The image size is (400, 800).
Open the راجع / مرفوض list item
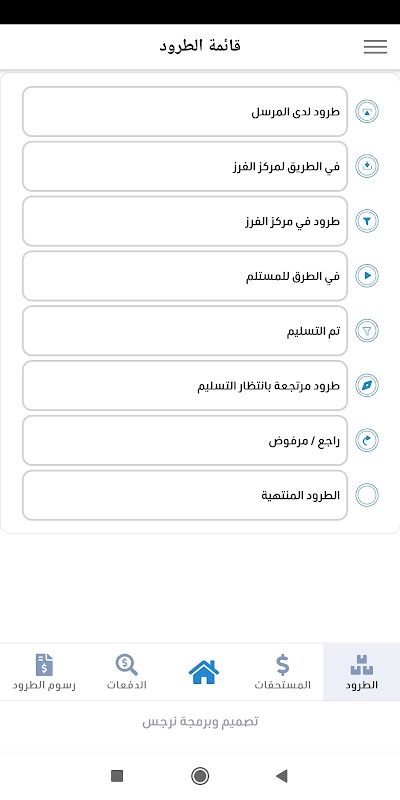point(185,440)
